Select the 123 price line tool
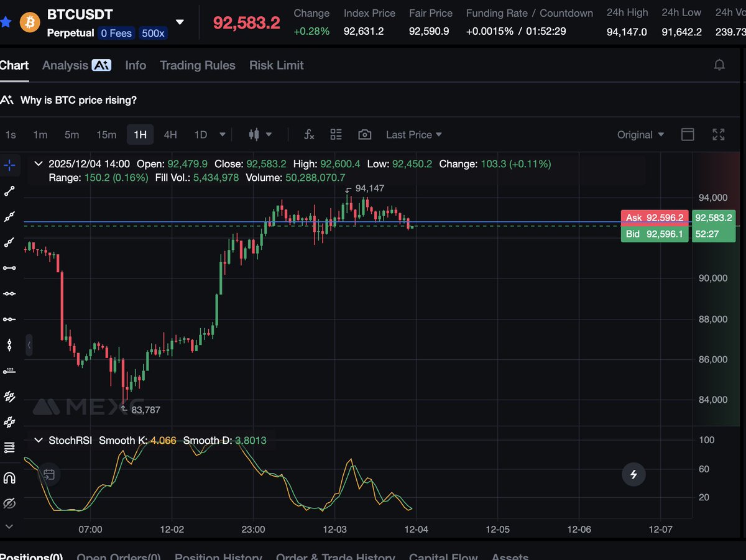Viewport: 746px width, 560px height. click(x=9, y=371)
